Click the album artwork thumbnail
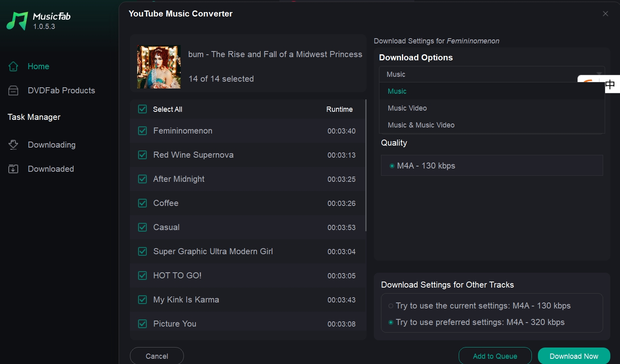Viewport: 620px width, 364px height. click(x=159, y=67)
